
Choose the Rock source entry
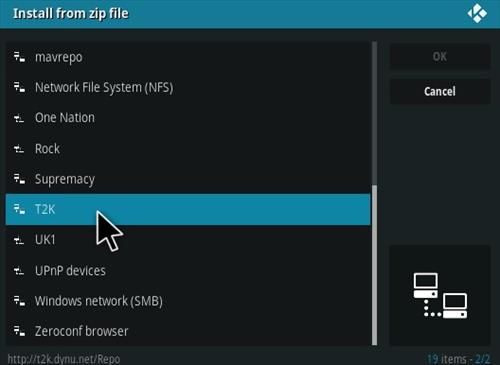tap(188, 149)
